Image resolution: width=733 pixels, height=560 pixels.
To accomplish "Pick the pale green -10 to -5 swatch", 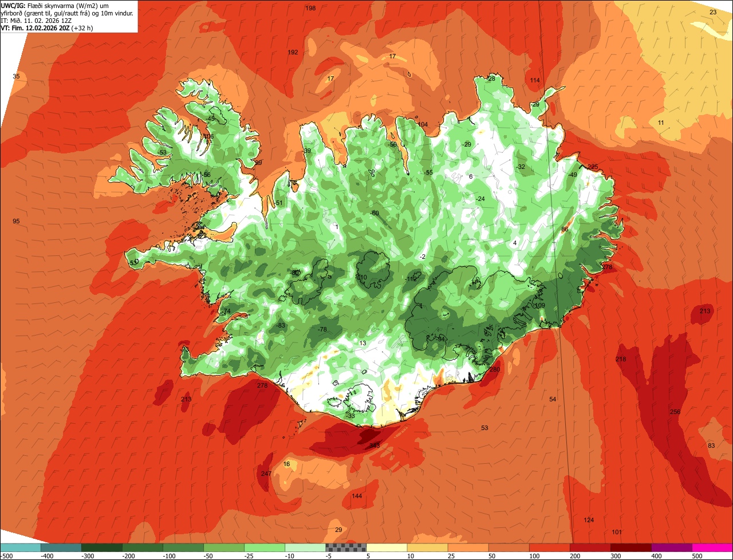I will [305, 547].
